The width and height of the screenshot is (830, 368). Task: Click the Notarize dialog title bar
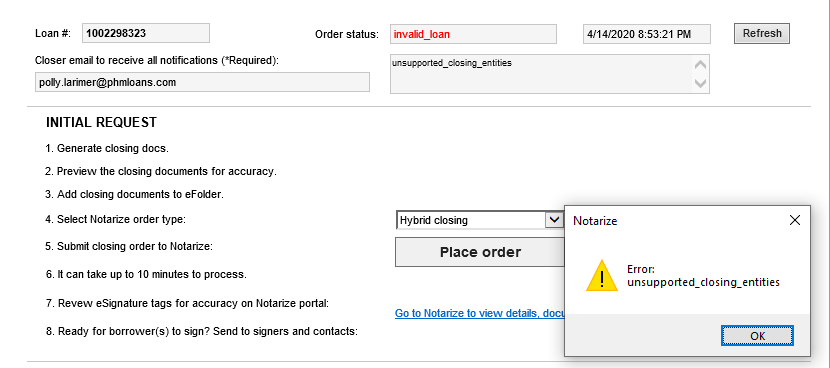tap(672, 220)
